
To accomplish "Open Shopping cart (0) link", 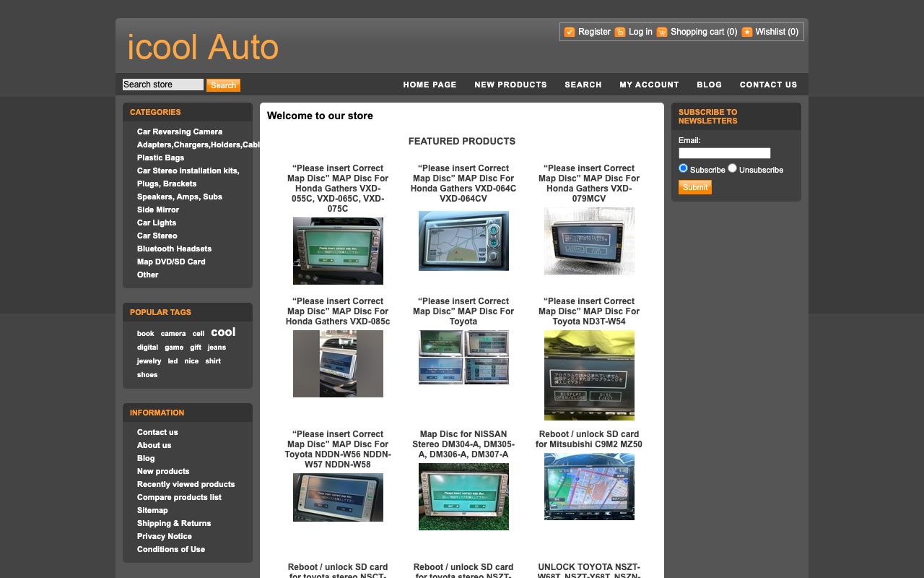I will click(x=704, y=32).
